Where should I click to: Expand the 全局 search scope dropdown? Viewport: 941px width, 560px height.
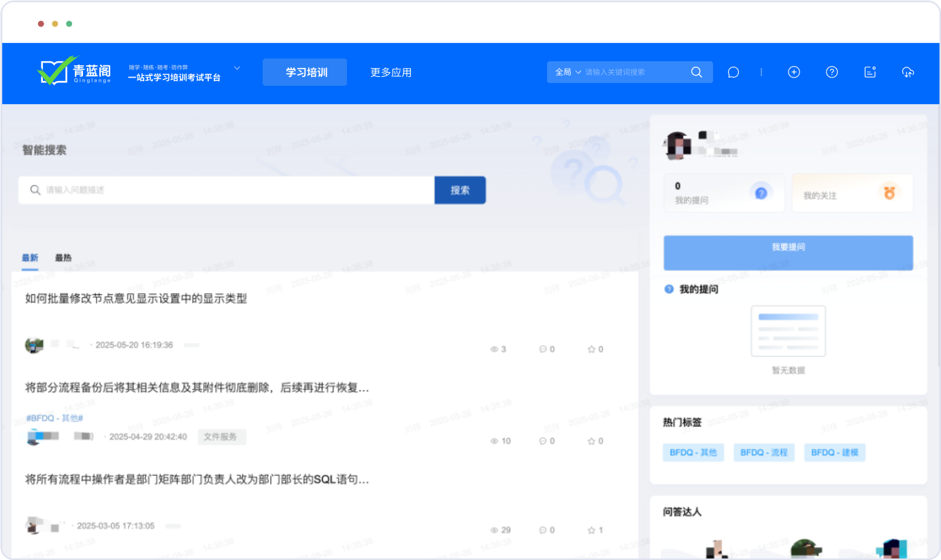[568, 72]
